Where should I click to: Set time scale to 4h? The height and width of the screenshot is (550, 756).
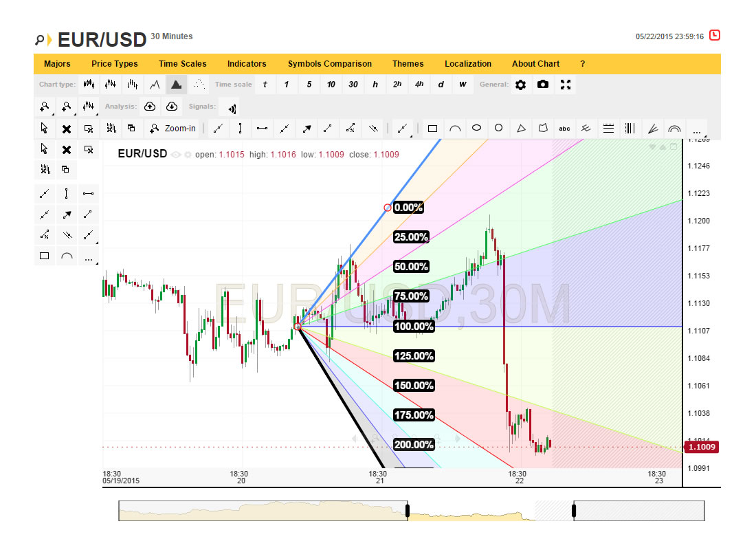(419, 85)
